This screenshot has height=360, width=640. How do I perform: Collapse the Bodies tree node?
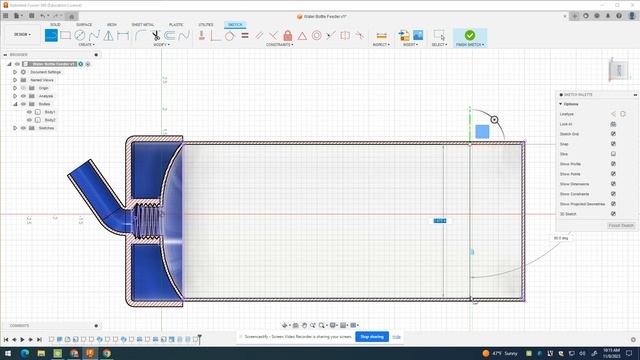15,104
